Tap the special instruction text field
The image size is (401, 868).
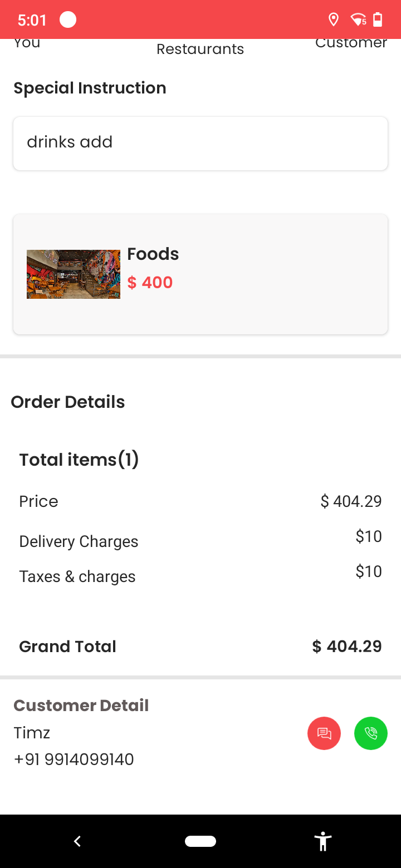200,143
